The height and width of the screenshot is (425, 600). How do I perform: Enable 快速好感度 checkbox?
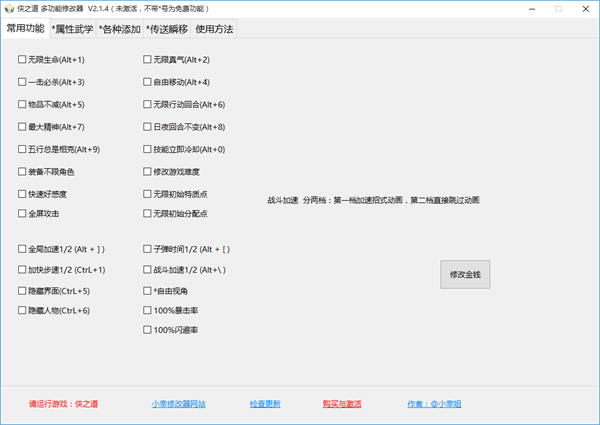[22, 194]
